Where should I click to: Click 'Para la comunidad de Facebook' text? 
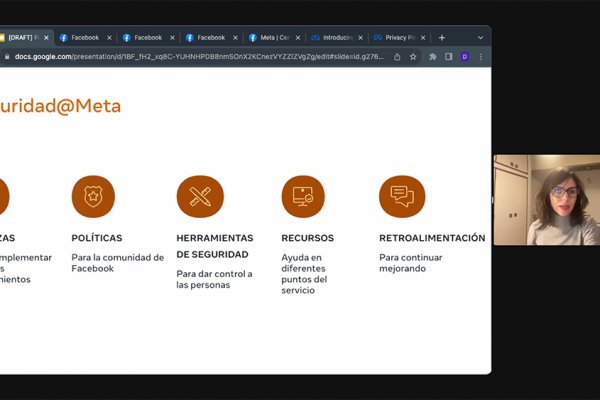tap(117, 263)
